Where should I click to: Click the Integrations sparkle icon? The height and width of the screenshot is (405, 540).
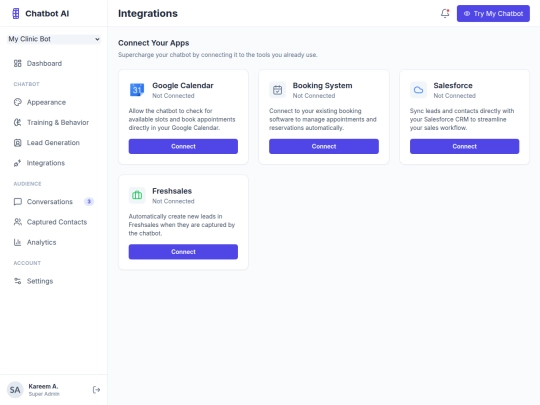coord(18,163)
